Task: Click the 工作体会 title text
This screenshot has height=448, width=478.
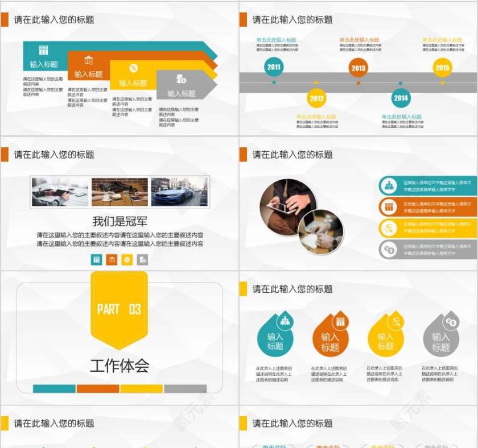Action: pos(119,364)
